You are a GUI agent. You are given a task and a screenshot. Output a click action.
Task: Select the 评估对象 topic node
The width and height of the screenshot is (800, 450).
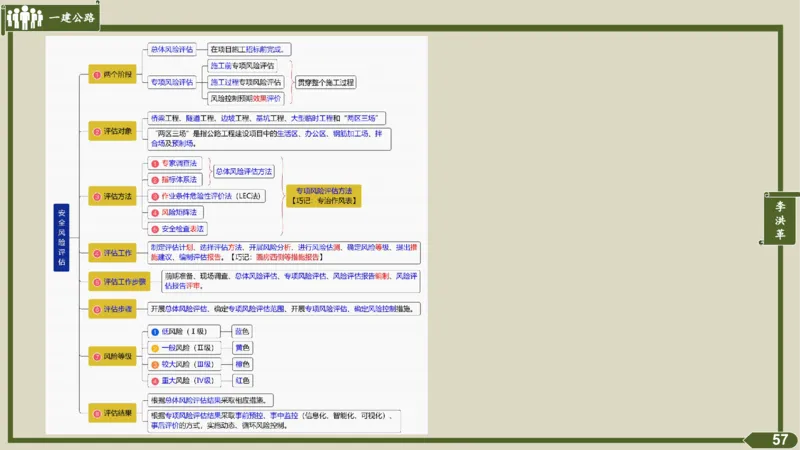(x=112, y=131)
